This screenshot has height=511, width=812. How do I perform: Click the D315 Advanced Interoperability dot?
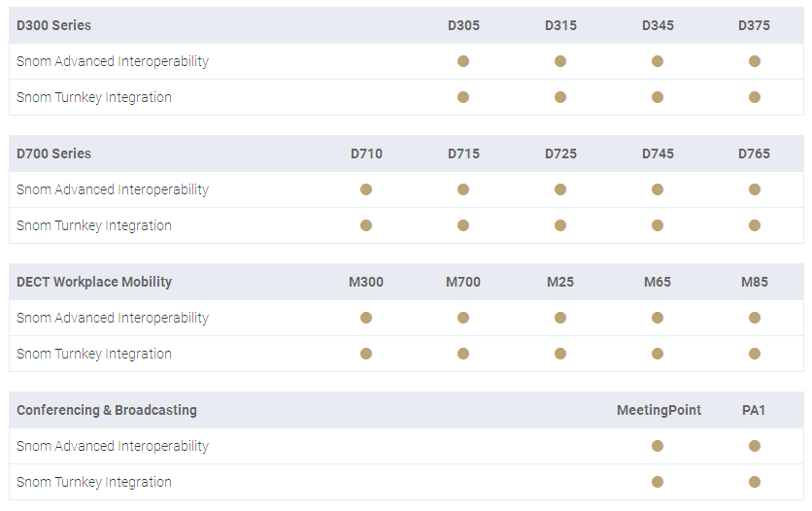point(560,61)
